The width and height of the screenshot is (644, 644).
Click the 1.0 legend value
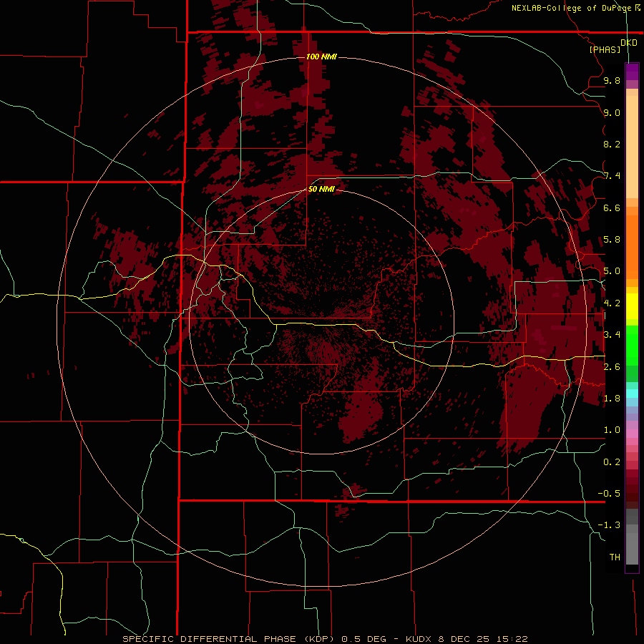click(612, 430)
